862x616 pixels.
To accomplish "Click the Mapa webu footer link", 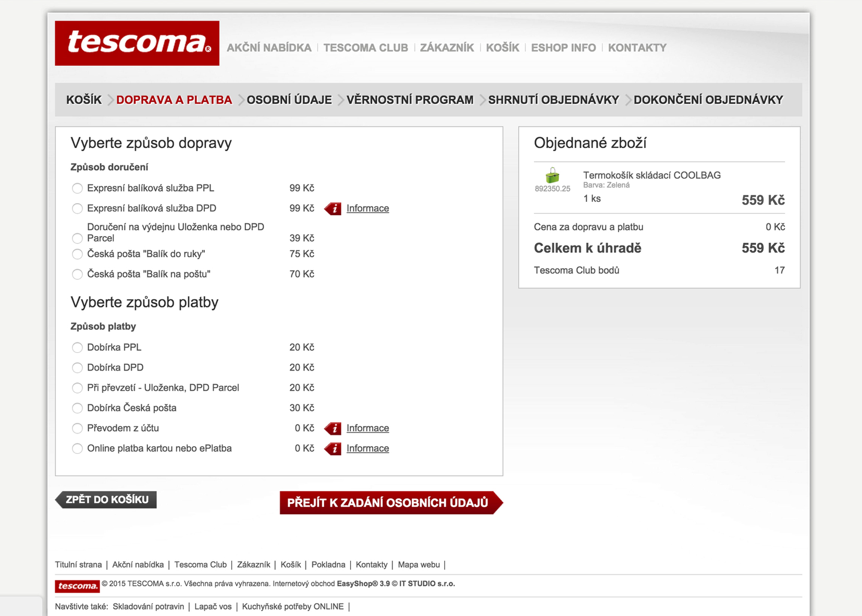I will [x=419, y=565].
